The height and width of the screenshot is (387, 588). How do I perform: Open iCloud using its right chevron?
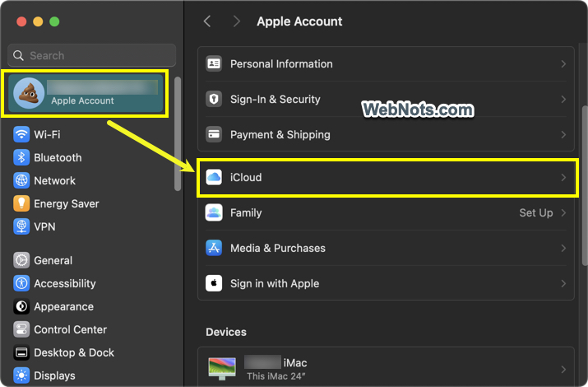tap(563, 177)
